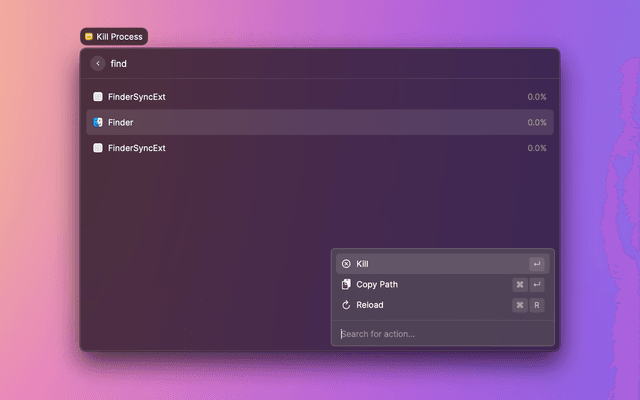The image size is (640, 400).
Task: Click the Command key badge on Copy Path row
Action: [520, 285]
